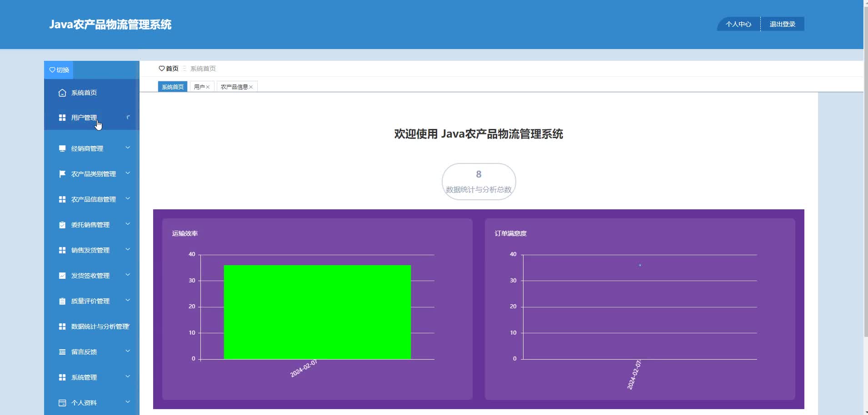The image size is (868, 415).
Task: Click the heart icon in the 首页 breadcrumb
Action: click(x=161, y=69)
